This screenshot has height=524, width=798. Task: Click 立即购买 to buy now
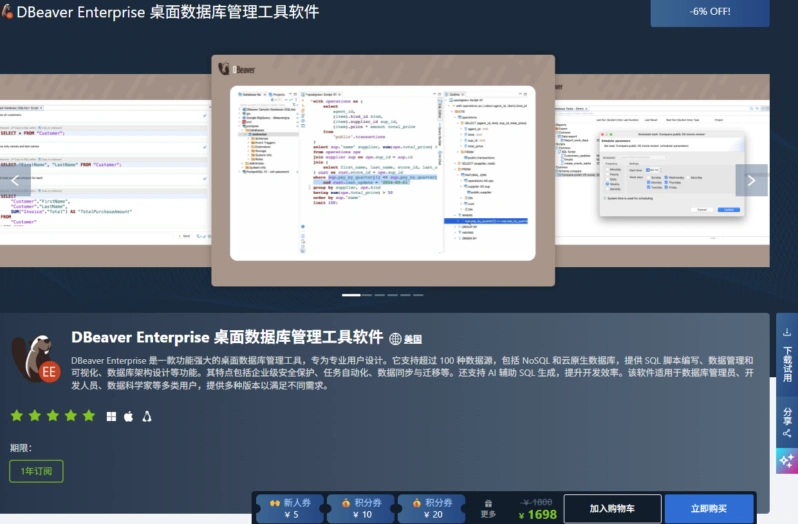[709, 508]
